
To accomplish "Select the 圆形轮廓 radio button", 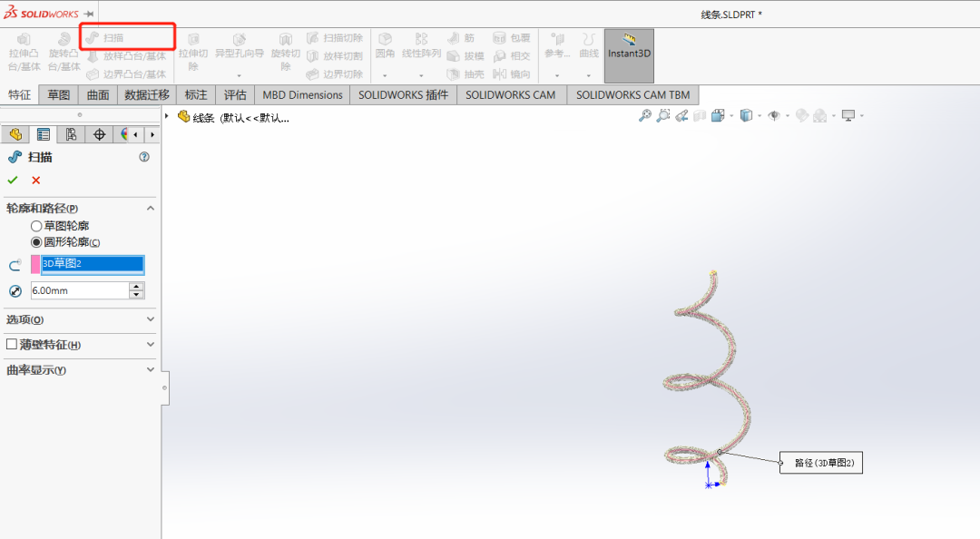I will 36,242.
